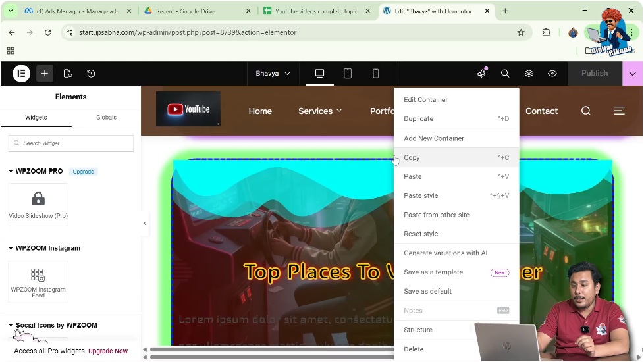This screenshot has height=362, width=644.
Task: Click the Home navigation link
Action: (x=260, y=111)
